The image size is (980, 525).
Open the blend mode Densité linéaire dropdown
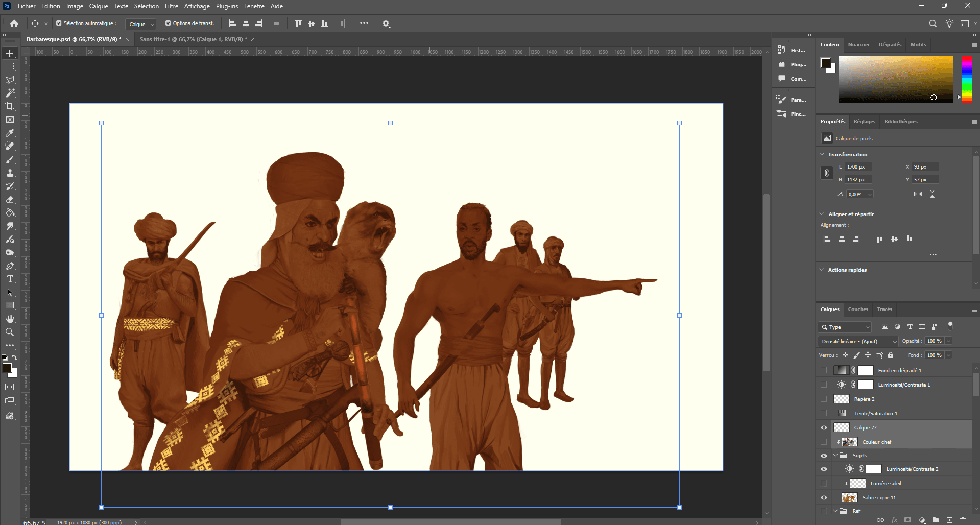click(x=858, y=341)
